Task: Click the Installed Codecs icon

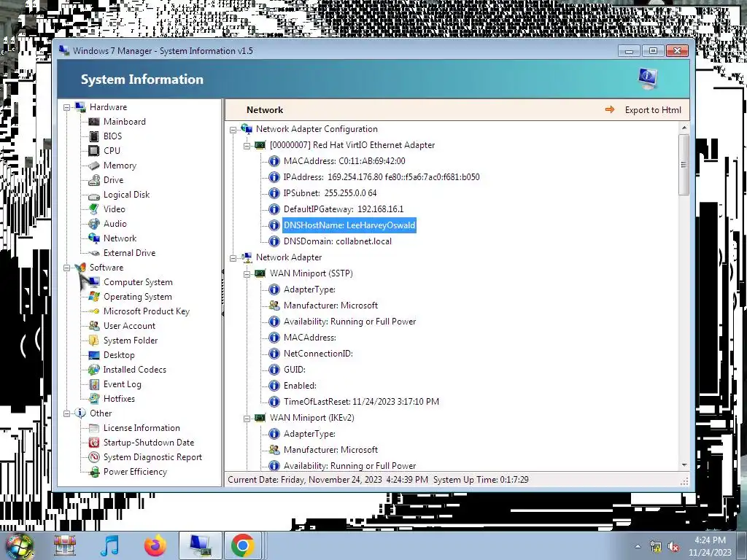Action: click(x=94, y=370)
